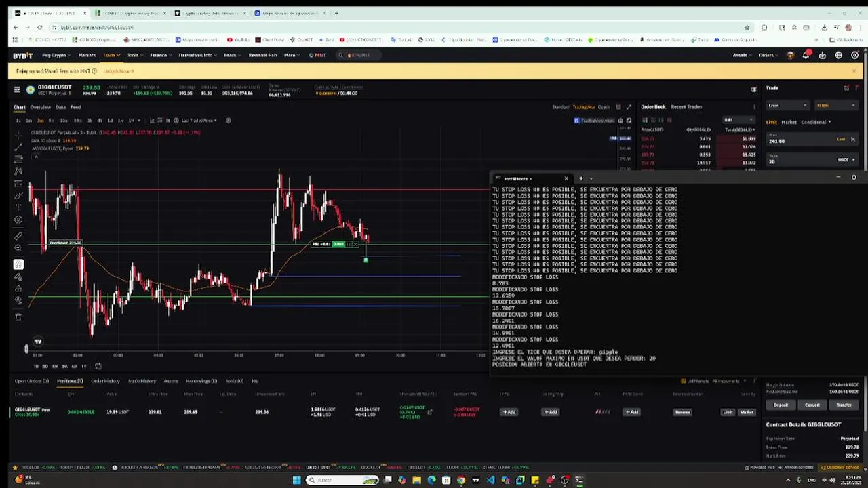Click the measure ruler tool

(18, 235)
